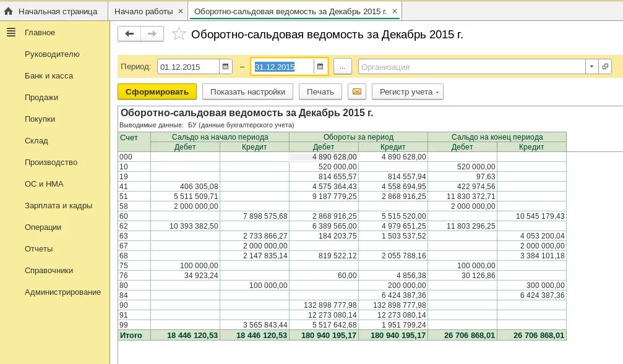Screen dimensions: 623x364
Task: Select cell value 10 545 179,43
Action: [x=531, y=216]
